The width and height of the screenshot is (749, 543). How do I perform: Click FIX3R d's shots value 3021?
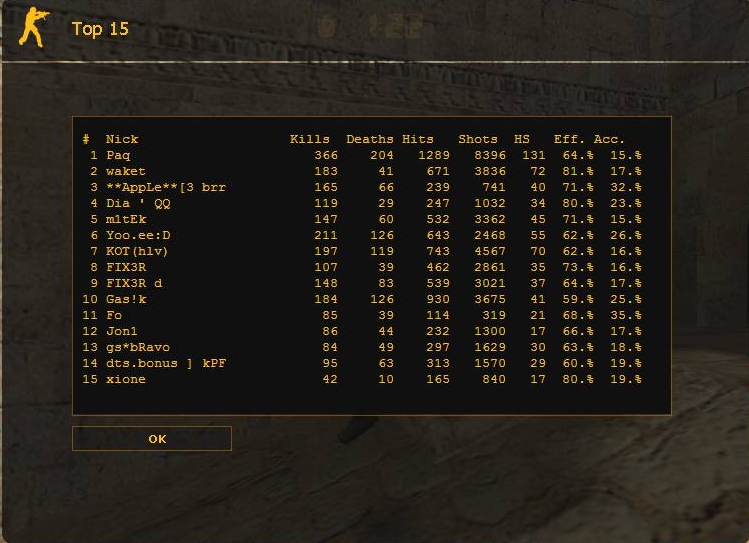[490, 283]
